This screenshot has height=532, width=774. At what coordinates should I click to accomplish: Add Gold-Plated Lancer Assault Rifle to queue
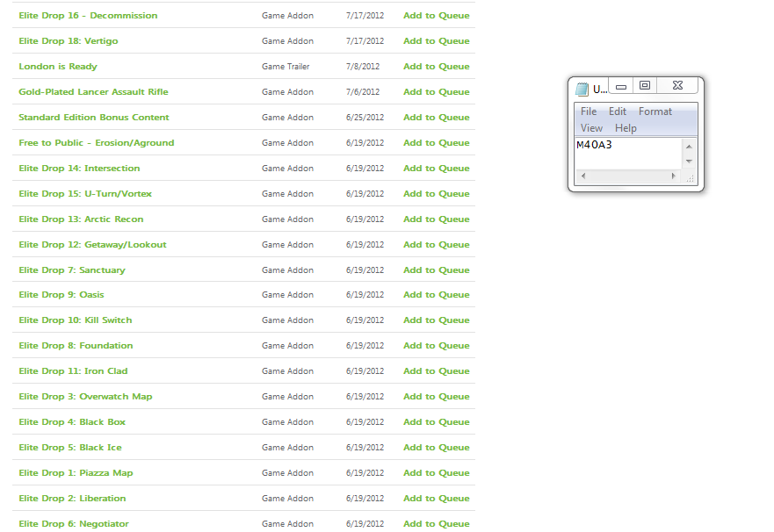pos(437,91)
